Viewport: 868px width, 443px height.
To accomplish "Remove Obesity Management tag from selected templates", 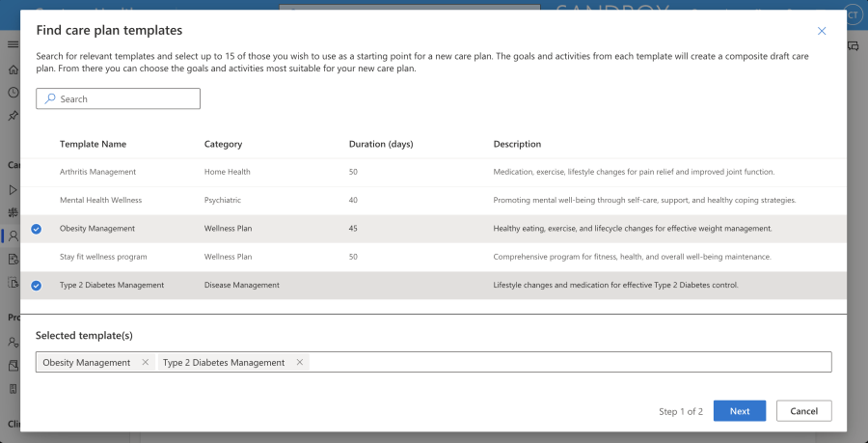I will 145,363.
